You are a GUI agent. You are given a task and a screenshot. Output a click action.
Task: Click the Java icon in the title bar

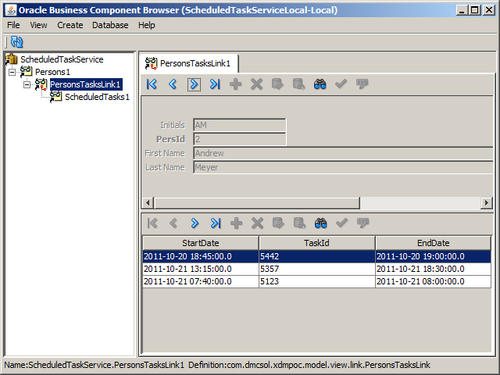11,10
